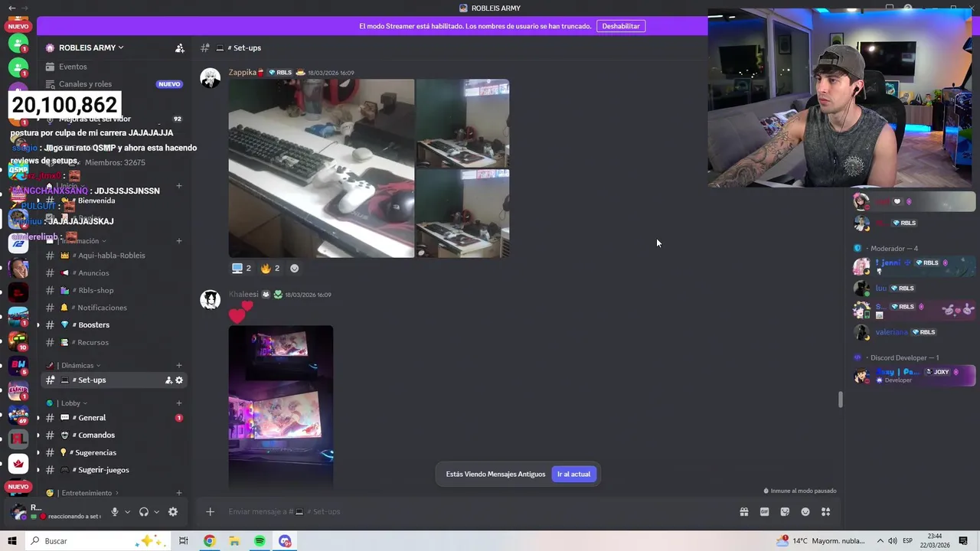The height and width of the screenshot is (551, 980).
Task: Open user settings gear in user panel
Action: click(173, 512)
